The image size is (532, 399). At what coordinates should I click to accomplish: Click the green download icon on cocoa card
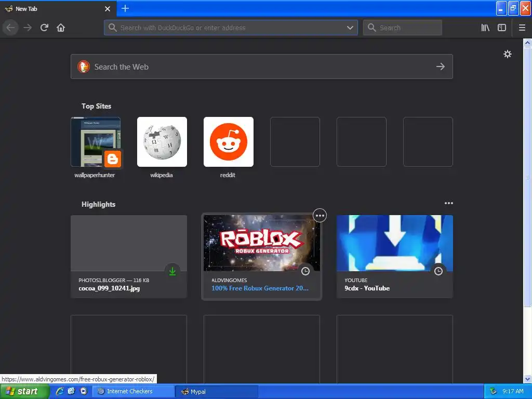(172, 271)
